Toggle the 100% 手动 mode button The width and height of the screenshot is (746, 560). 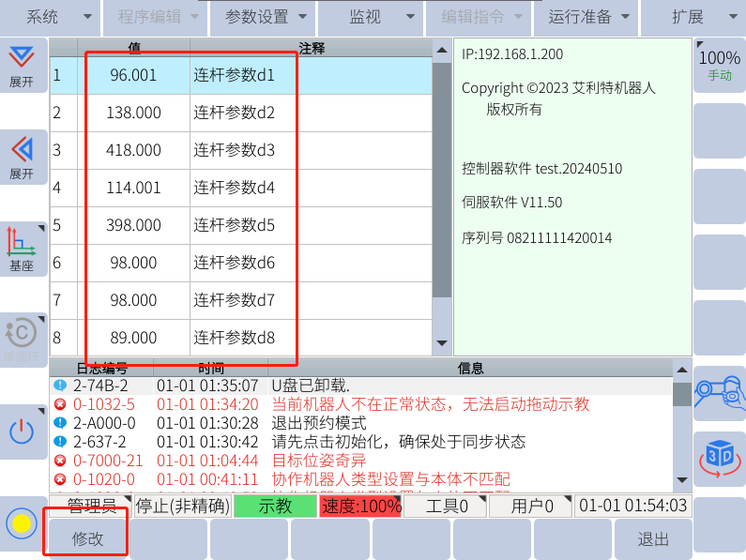point(719,64)
